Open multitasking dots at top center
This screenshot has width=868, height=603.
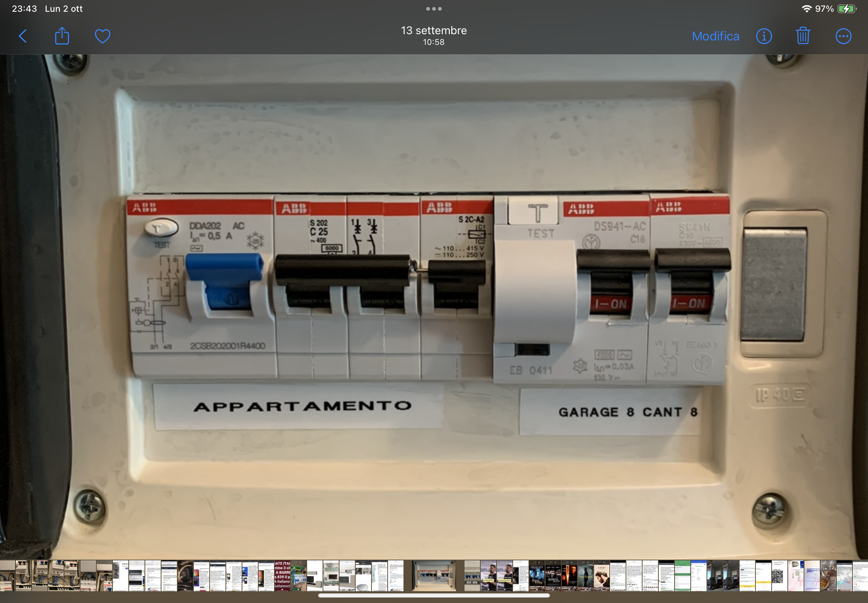click(434, 9)
